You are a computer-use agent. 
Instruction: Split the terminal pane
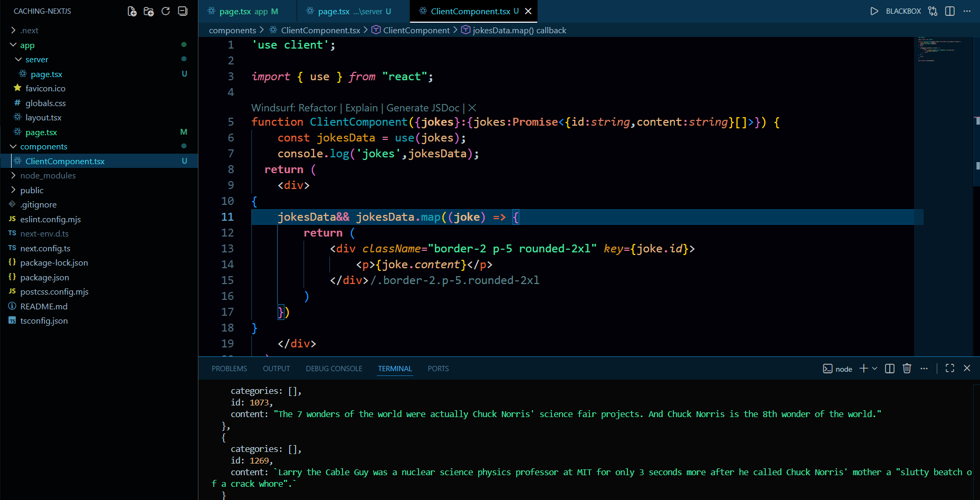point(889,368)
